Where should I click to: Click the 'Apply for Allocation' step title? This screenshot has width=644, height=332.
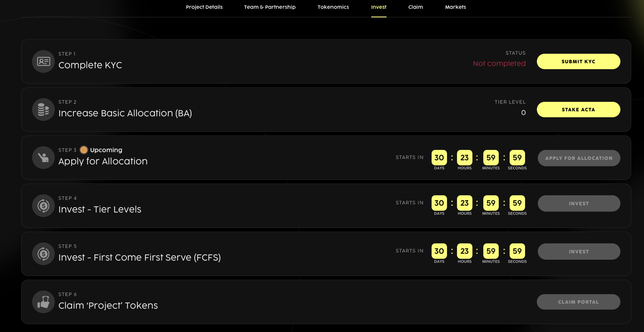(103, 161)
